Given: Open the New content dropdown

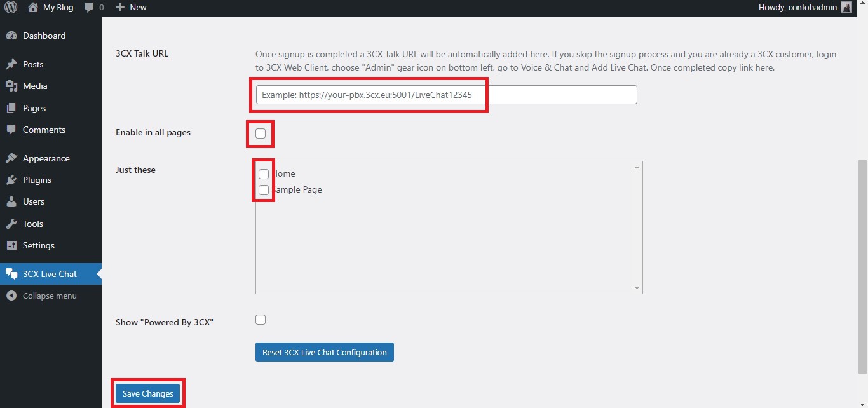Looking at the screenshot, I should point(132,8).
